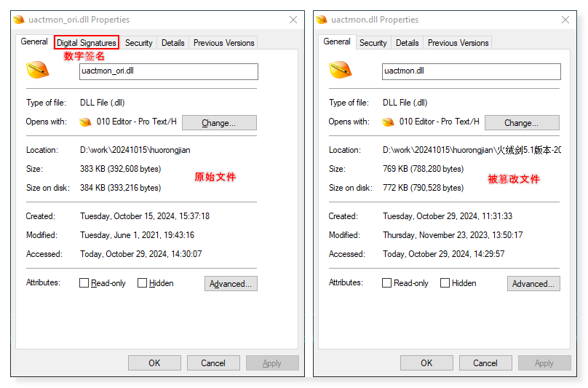Click OK in uactmon_ori.dll Properties
The height and width of the screenshot is (388, 588).
(x=154, y=363)
